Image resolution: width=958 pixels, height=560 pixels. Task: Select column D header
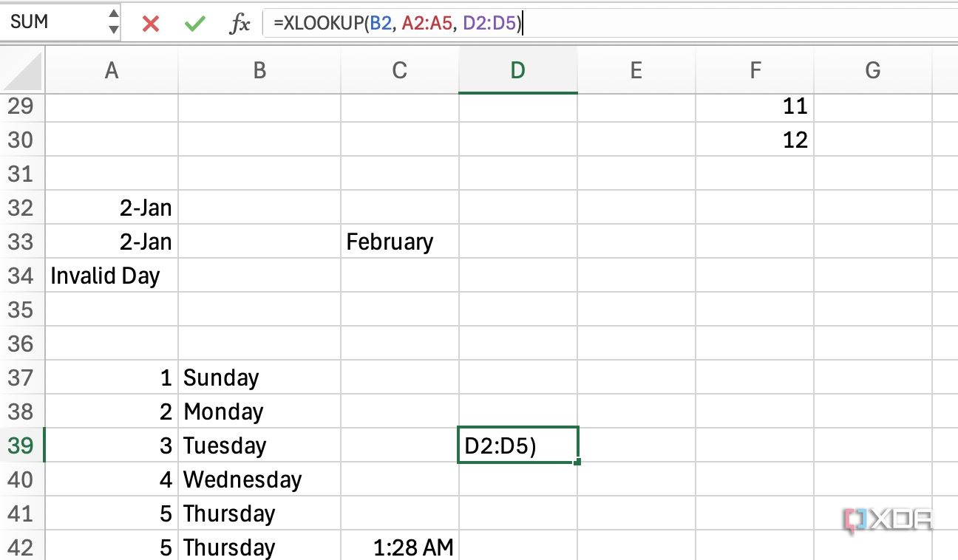517,70
